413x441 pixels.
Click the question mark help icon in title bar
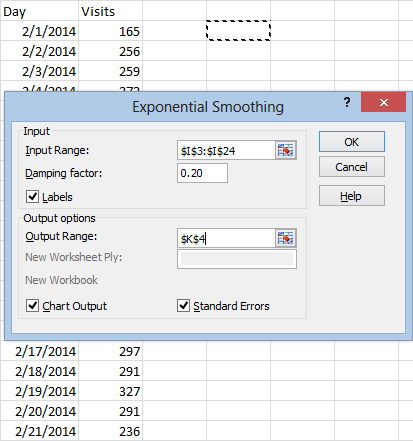[347, 102]
